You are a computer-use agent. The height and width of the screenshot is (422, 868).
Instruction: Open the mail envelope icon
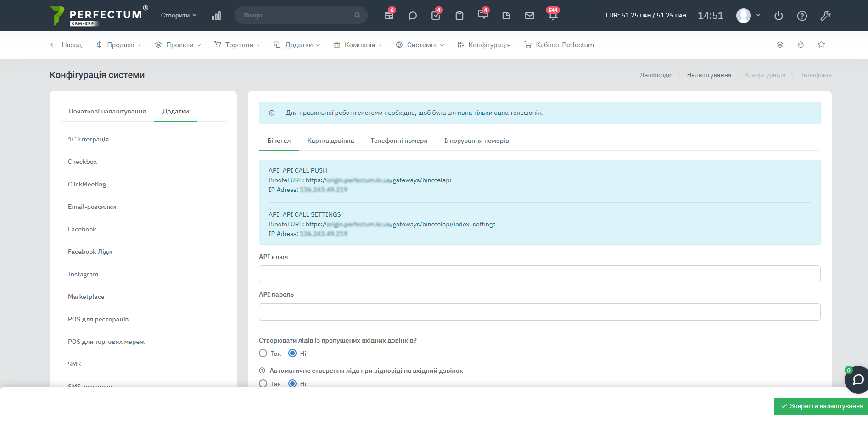529,16
